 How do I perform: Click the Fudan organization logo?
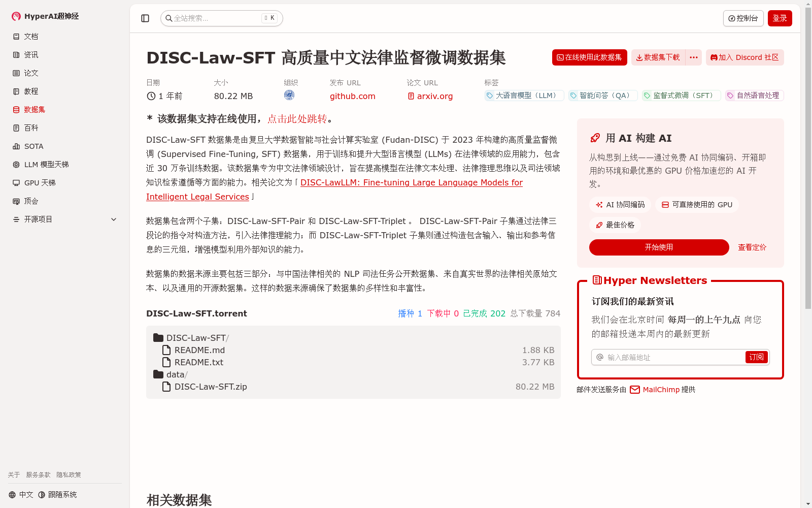289,95
